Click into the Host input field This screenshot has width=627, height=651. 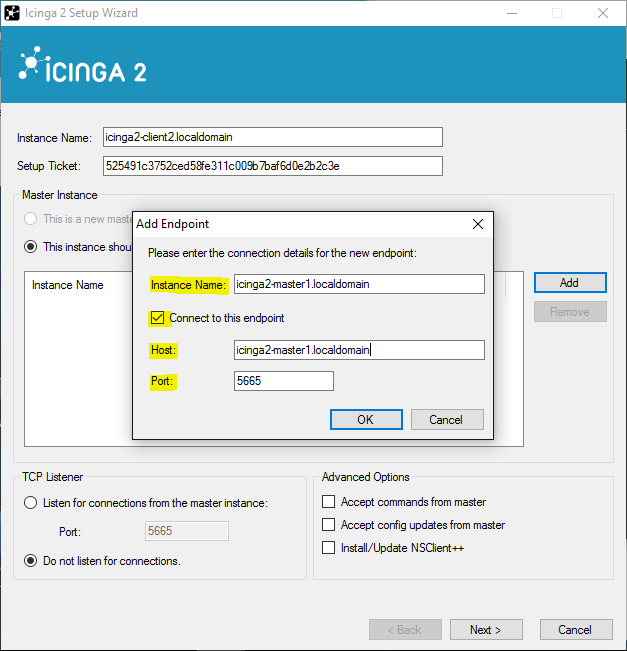tap(359, 350)
